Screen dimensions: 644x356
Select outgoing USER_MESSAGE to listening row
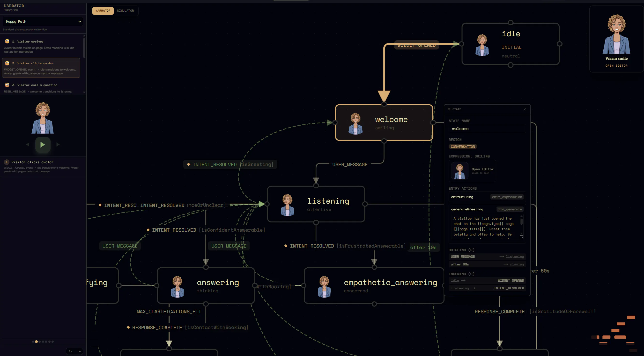click(x=487, y=256)
